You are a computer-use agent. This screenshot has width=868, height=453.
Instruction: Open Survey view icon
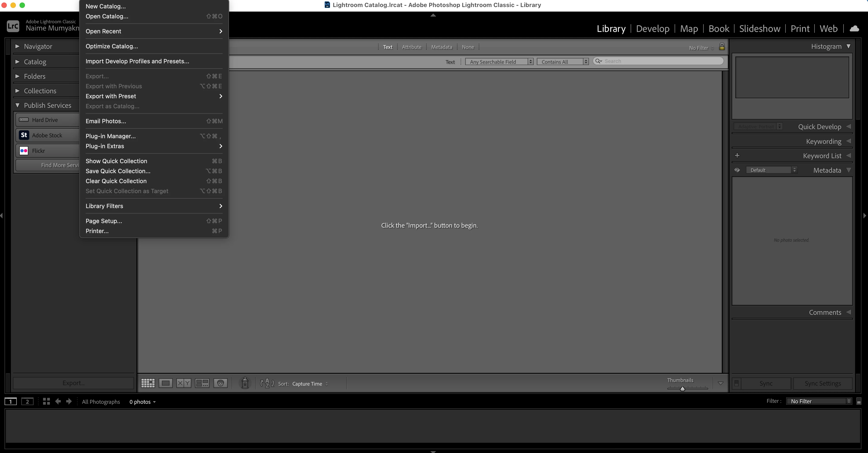tap(202, 383)
